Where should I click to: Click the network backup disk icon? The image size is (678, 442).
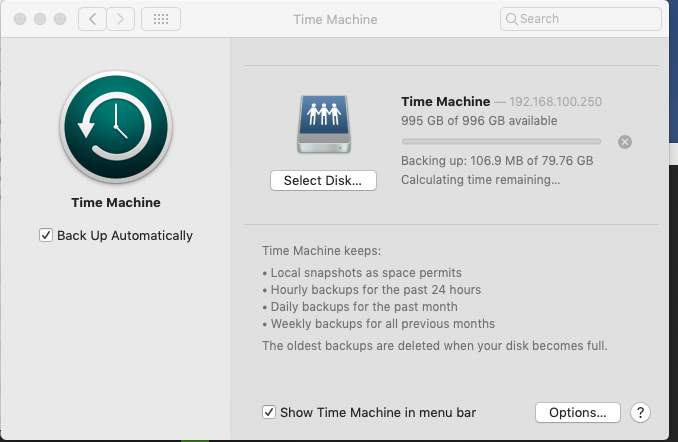pyautogui.click(x=324, y=124)
